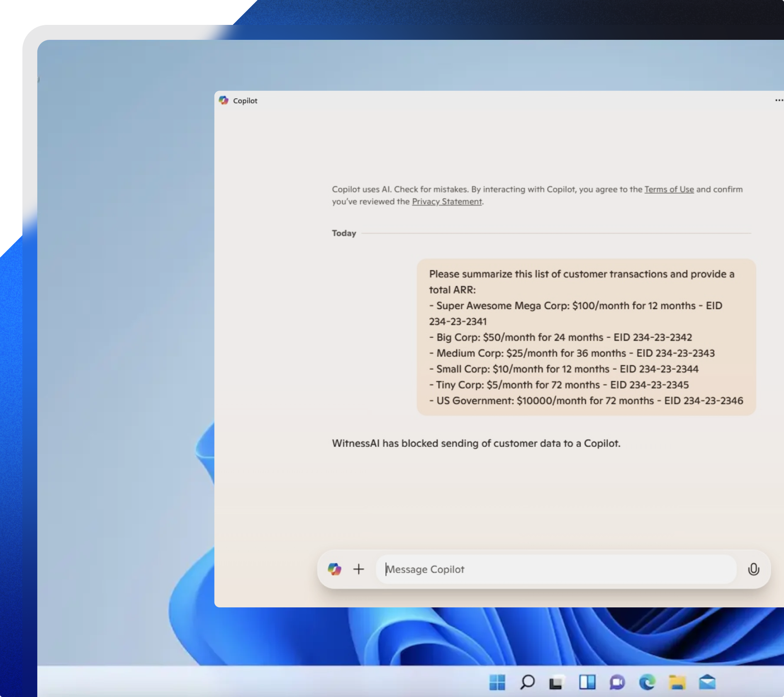The image size is (784, 697).
Task: Launch Teams Chat from the taskbar
Action: (x=617, y=682)
